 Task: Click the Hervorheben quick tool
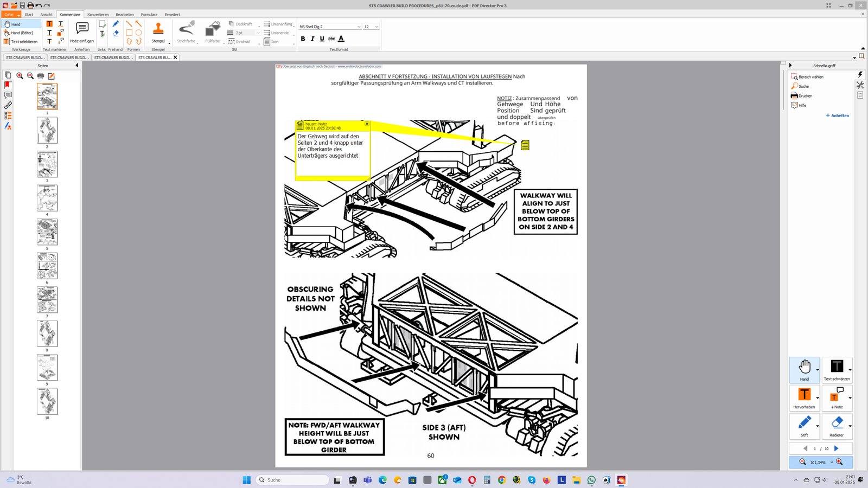click(x=804, y=398)
